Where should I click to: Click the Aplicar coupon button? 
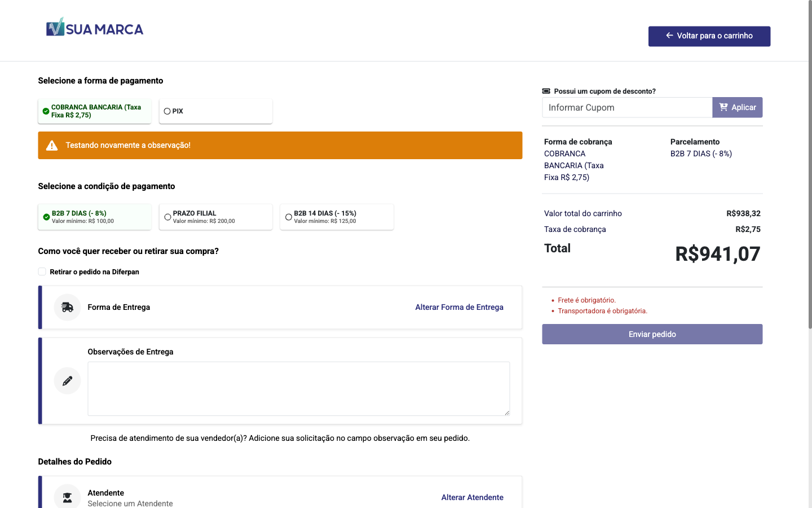[737, 107]
